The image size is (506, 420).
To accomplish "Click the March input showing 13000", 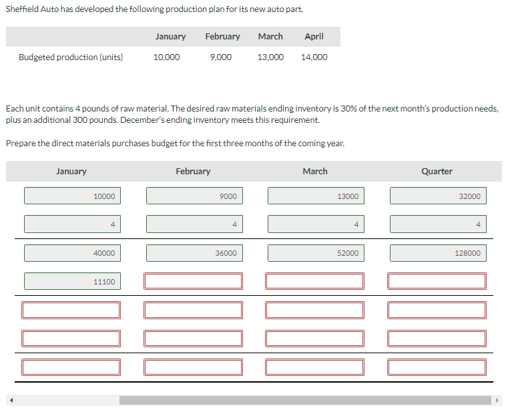I will tap(316, 196).
